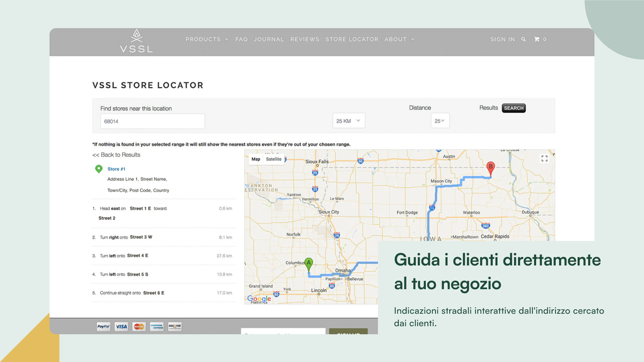Image resolution: width=644 pixels, height=362 pixels.
Task: Open the results count dropdown showing 25
Action: 440,121
